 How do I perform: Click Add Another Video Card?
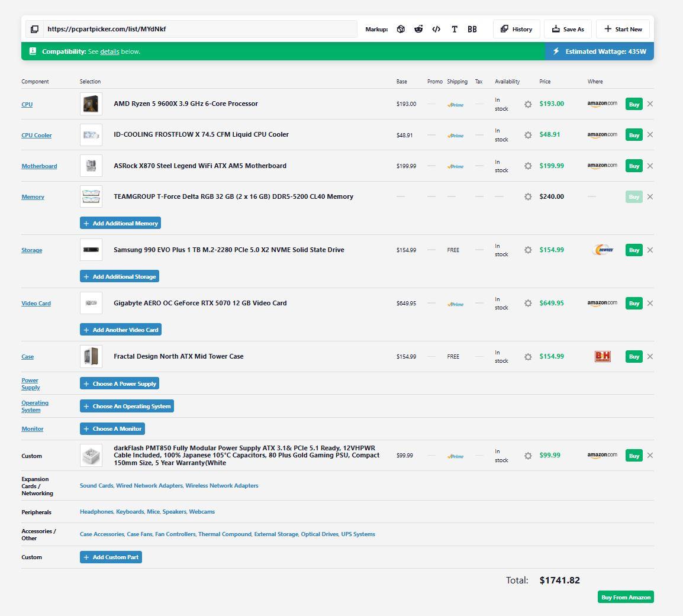point(121,330)
